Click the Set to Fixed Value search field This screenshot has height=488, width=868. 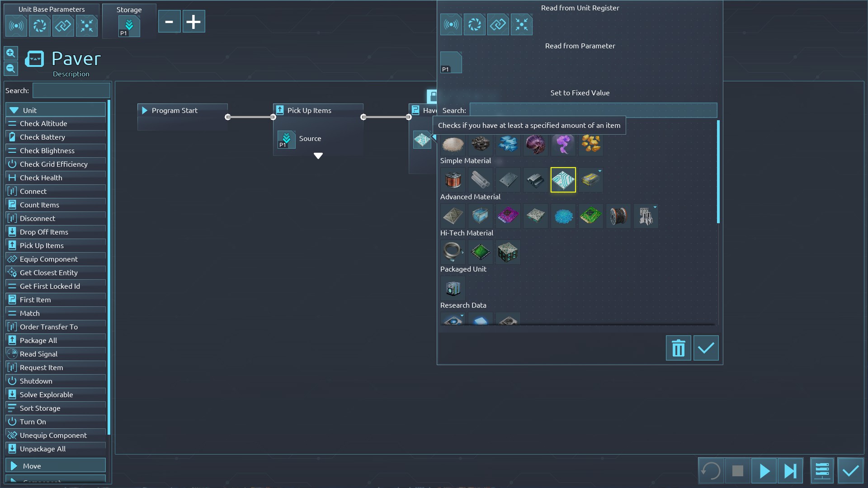tap(593, 110)
